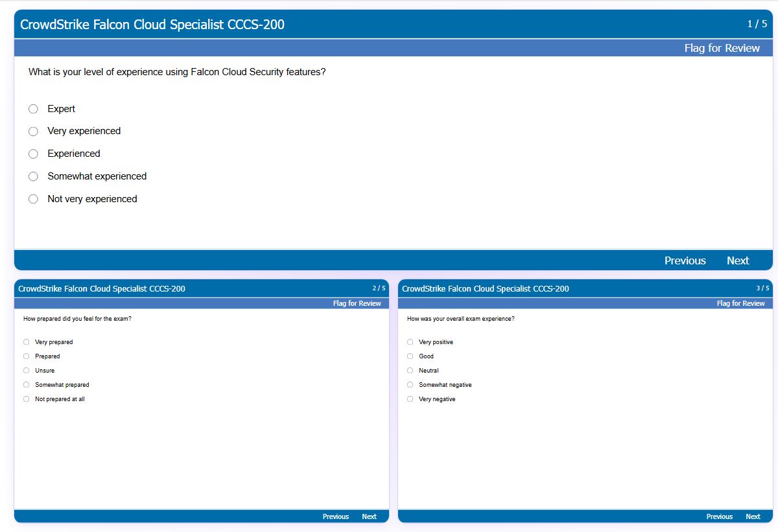Select Not prepared at all
The image size is (778, 532).
(27, 399)
